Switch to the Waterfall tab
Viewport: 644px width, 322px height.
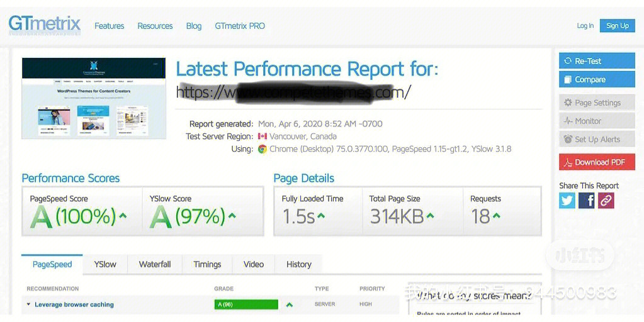(x=155, y=265)
